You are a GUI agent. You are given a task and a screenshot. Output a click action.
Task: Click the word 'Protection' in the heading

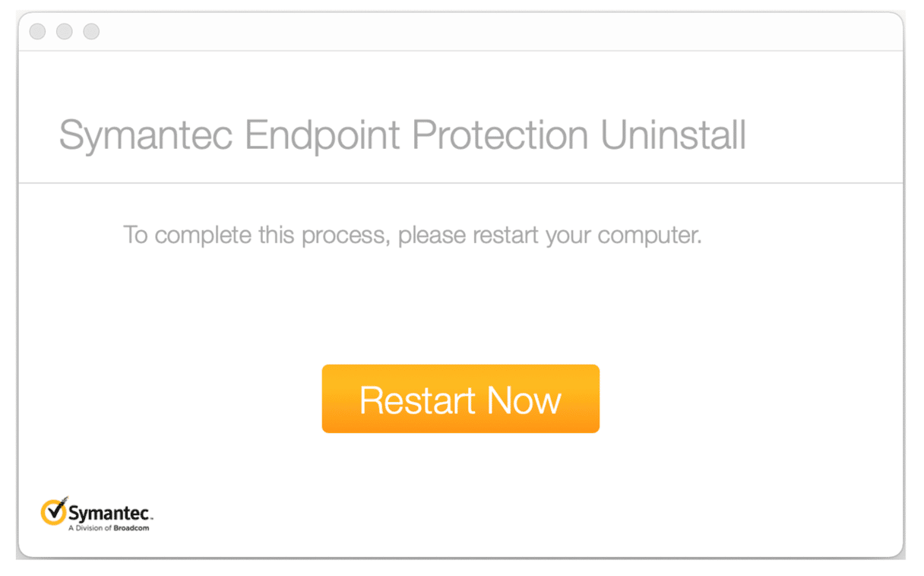[x=500, y=135]
